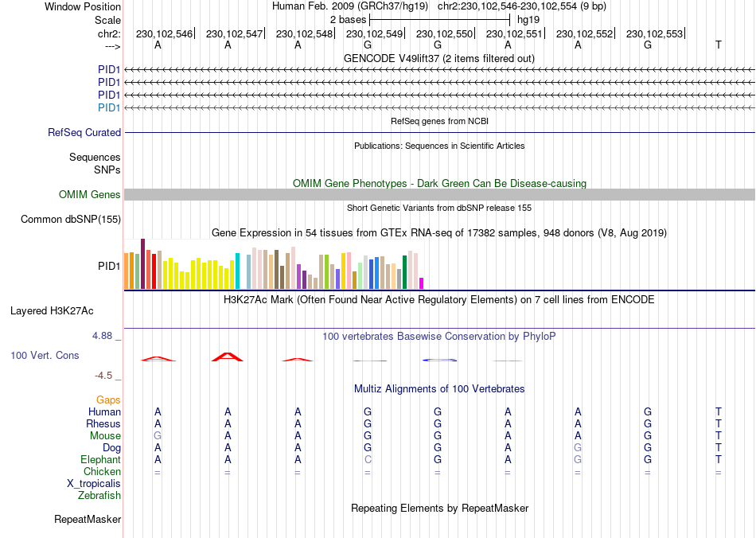Click the topmost PID1 GENCODE transcript line

[x=439, y=70]
